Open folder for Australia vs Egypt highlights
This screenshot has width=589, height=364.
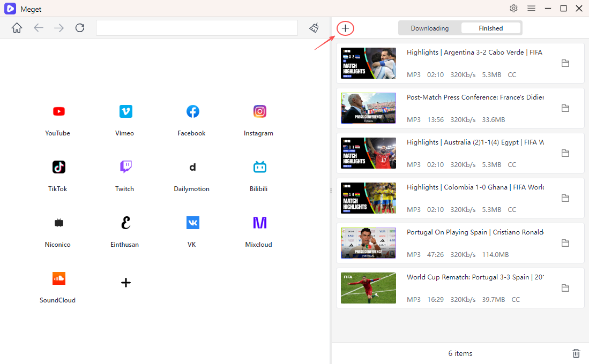point(565,153)
